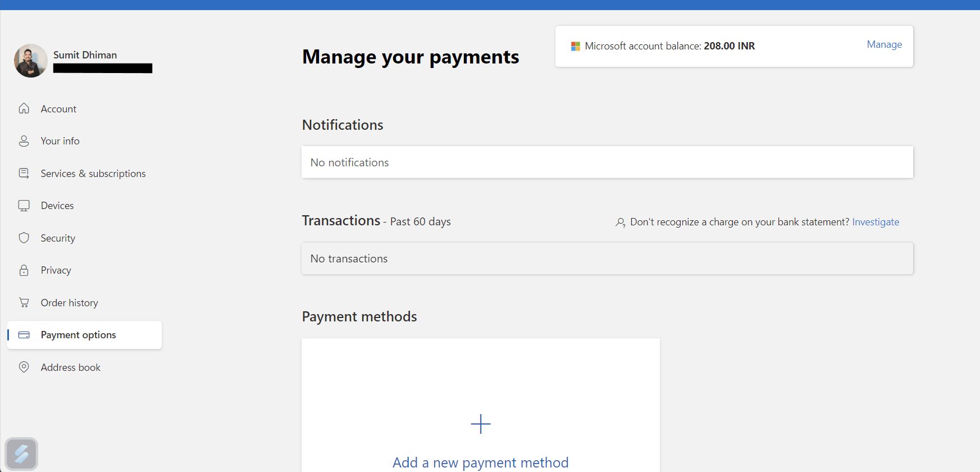980x472 pixels.
Task: Go to Services & subscriptions page
Action: 93,174
